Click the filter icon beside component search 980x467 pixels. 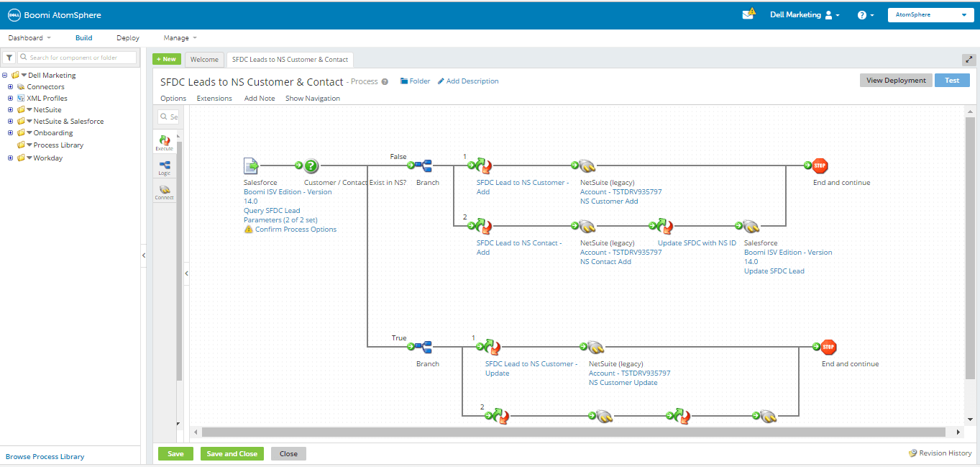tap(8, 57)
